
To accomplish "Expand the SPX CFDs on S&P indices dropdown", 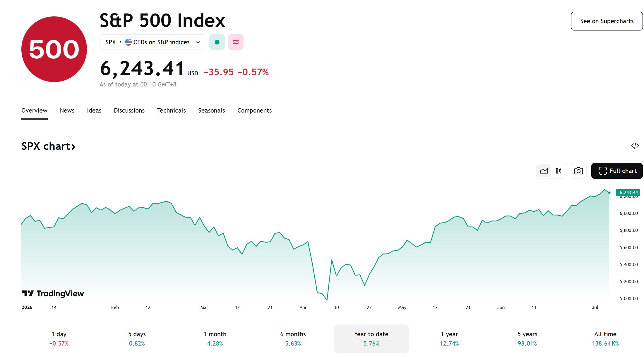I will point(153,42).
